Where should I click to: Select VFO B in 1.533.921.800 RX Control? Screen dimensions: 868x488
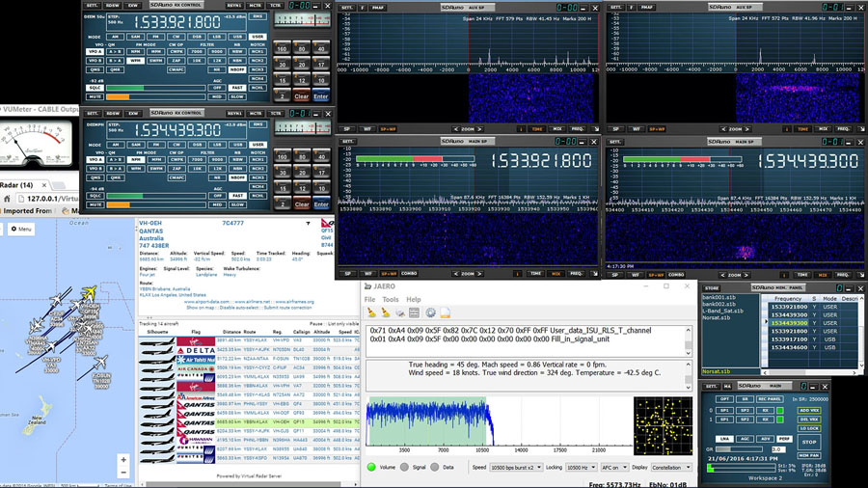tap(95, 61)
